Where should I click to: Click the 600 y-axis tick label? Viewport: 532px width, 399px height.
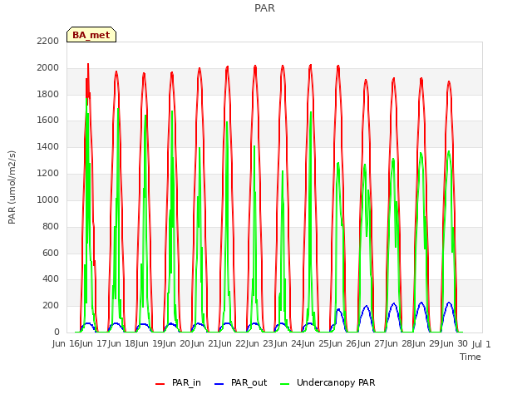tap(51, 253)
